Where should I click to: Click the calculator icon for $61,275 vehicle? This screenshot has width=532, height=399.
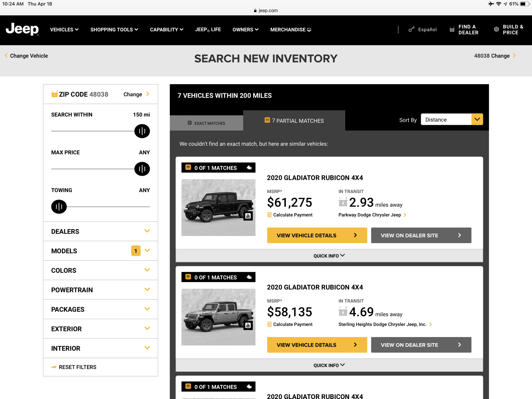pyautogui.click(x=269, y=215)
